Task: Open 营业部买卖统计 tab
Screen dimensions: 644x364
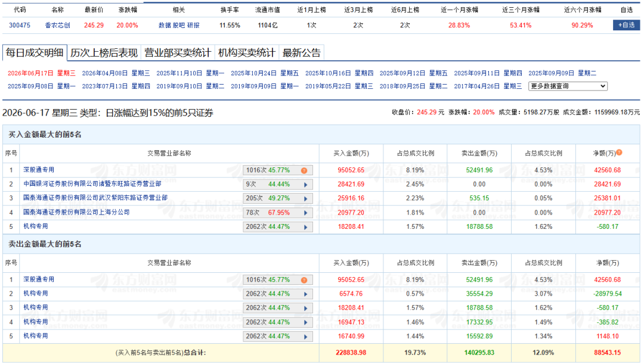Action: click(x=178, y=53)
